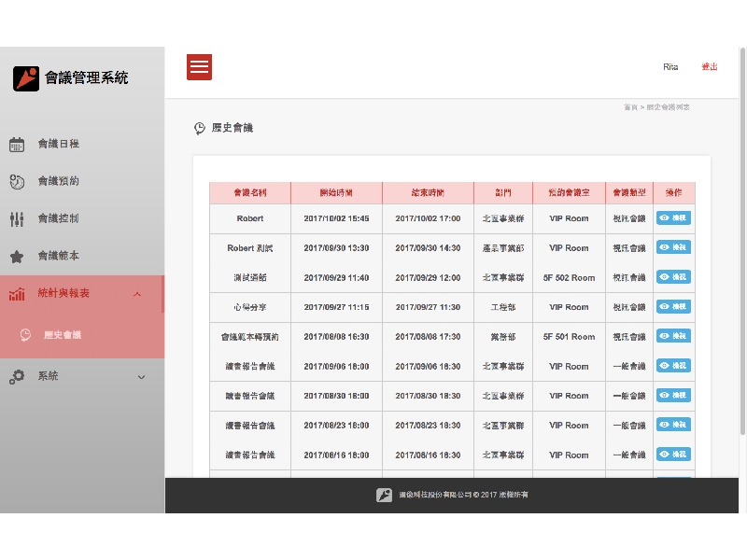Screen dimensions: 747x560
Task: Click the 會議控制 sliders icon
Action: click(17, 218)
